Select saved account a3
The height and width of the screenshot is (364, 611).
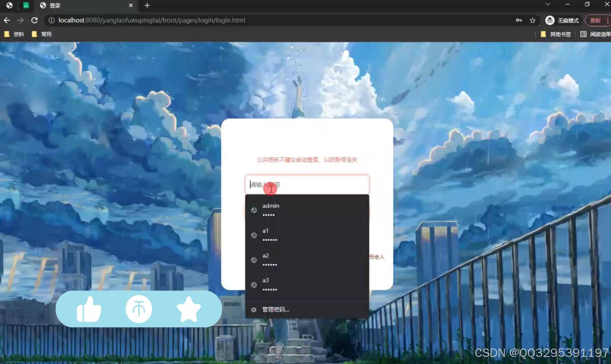(x=307, y=285)
